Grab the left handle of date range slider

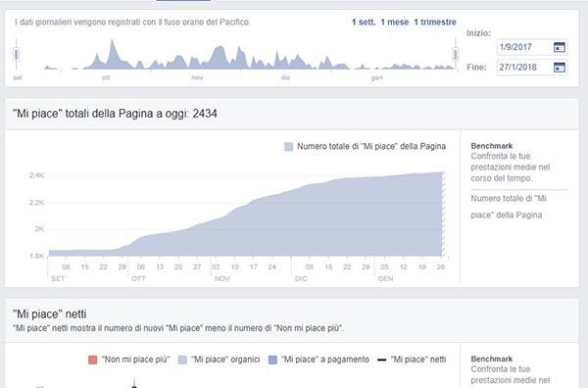(16, 55)
